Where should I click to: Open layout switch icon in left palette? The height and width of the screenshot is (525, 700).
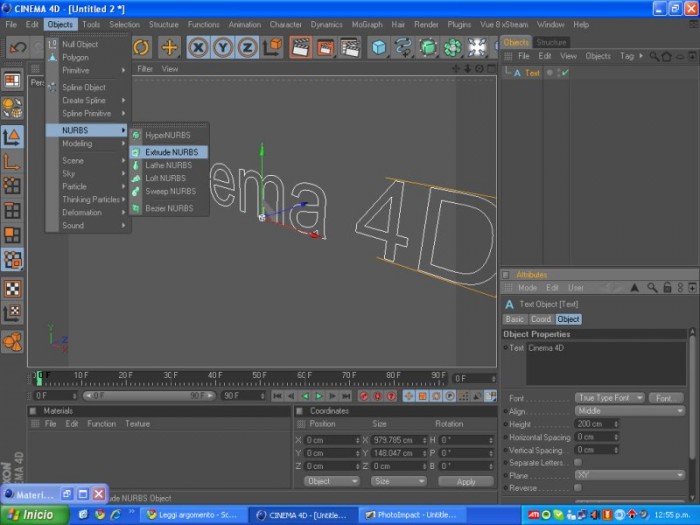[12, 81]
